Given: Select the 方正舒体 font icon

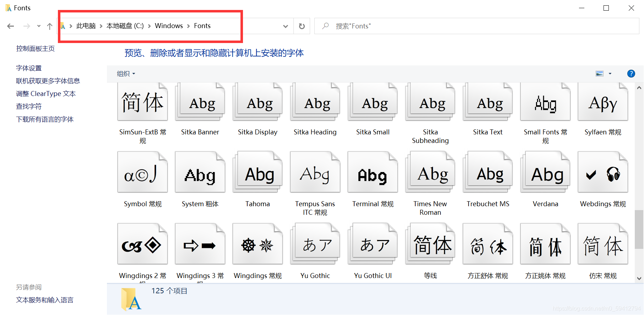Looking at the screenshot, I should pos(488,244).
